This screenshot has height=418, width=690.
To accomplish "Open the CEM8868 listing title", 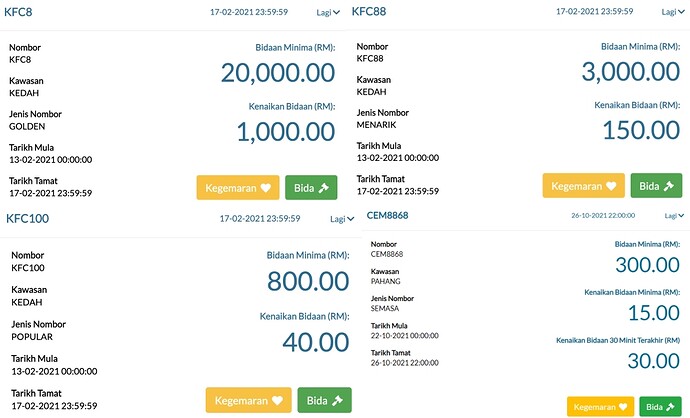I will pyautogui.click(x=387, y=215).
